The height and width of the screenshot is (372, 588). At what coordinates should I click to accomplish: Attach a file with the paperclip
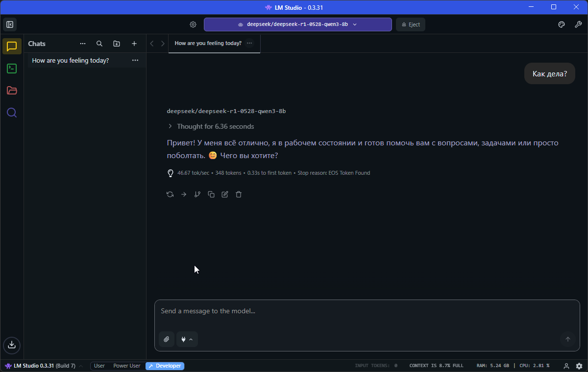tap(167, 339)
